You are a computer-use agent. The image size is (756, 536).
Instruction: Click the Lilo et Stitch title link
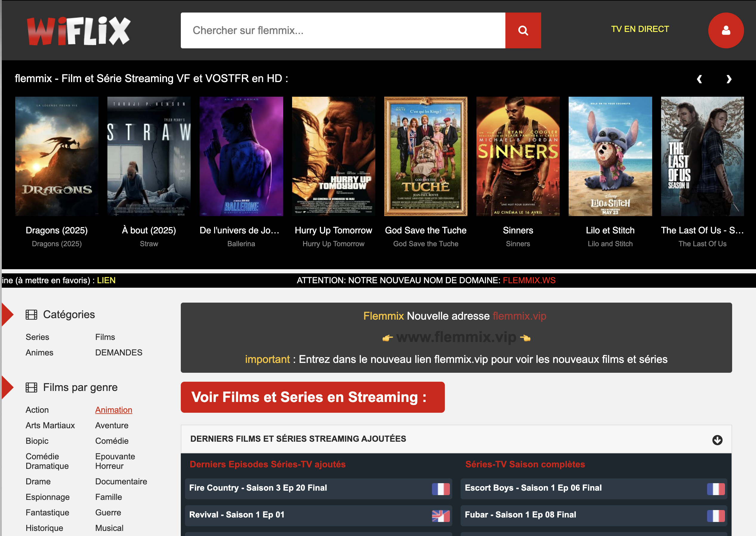(610, 230)
